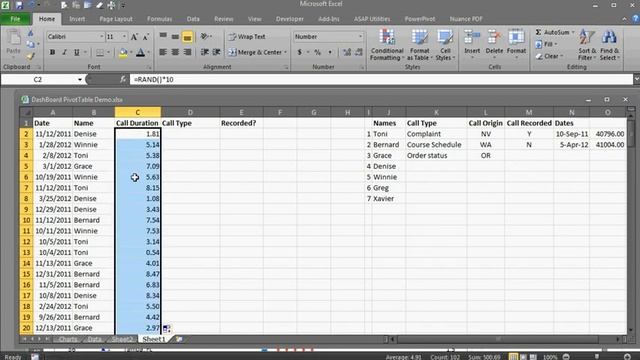
Task: Toggle Italic formatting
Action: click(64, 52)
